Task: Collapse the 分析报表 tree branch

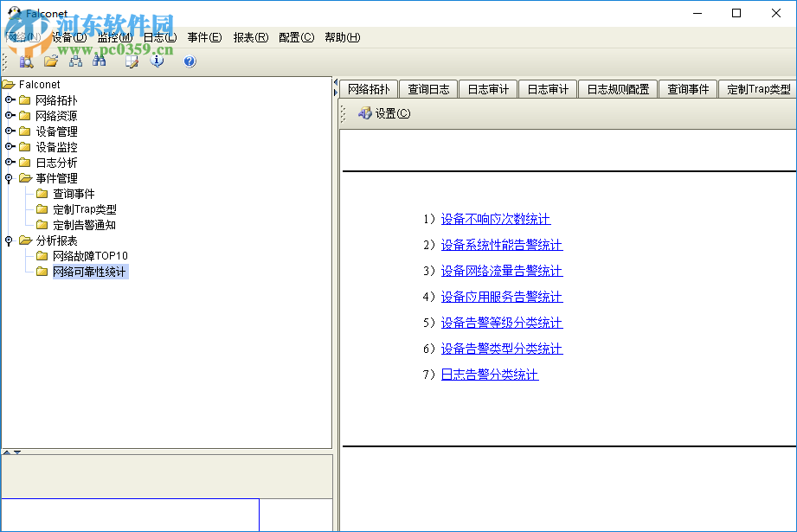Action: tap(8, 240)
